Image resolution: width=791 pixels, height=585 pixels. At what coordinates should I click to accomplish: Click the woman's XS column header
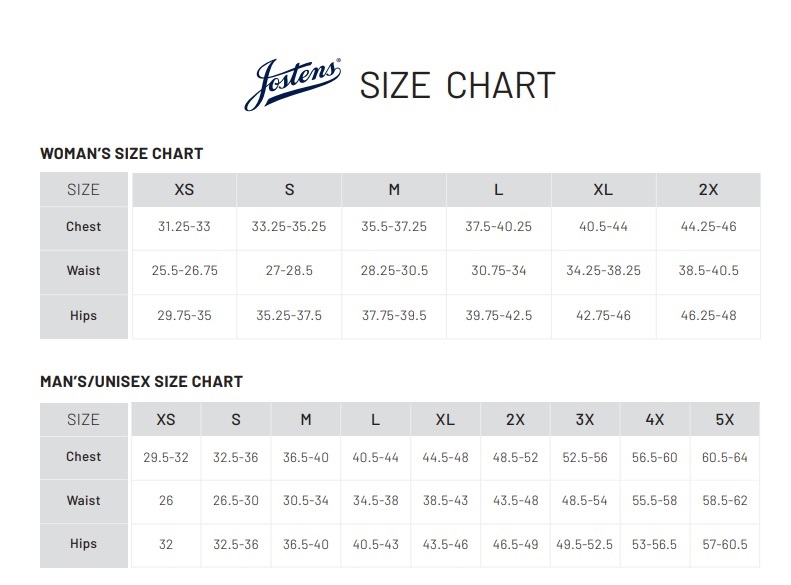[x=184, y=190]
